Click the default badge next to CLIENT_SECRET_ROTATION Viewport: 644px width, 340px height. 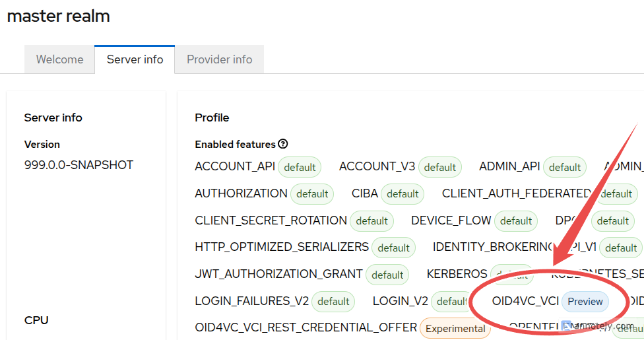(371, 221)
